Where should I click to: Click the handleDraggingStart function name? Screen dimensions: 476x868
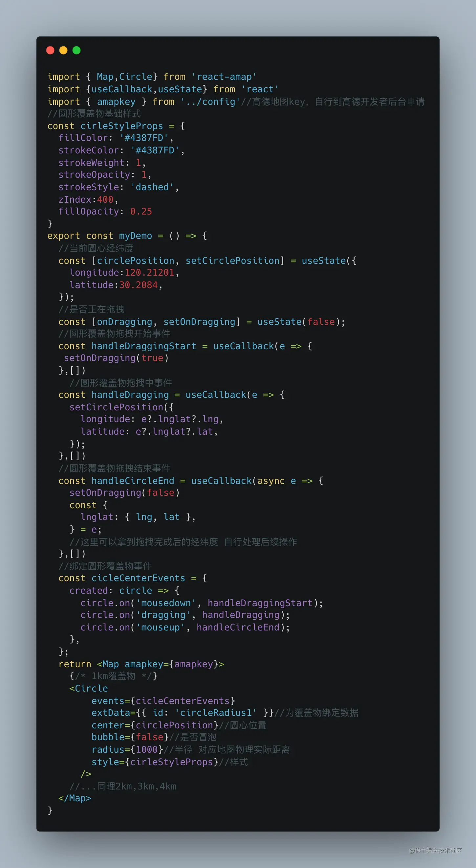click(x=144, y=346)
